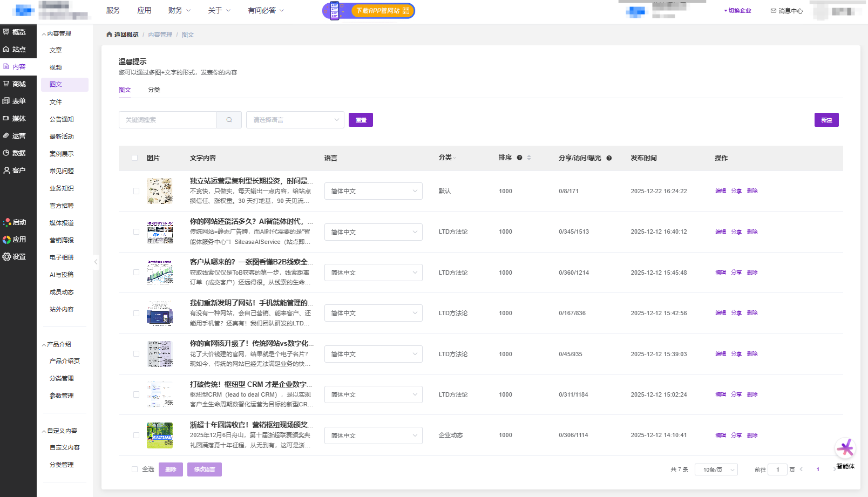Click the 排序 help question-mark icon
This screenshot has height=497, width=868.
coord(519,158)
